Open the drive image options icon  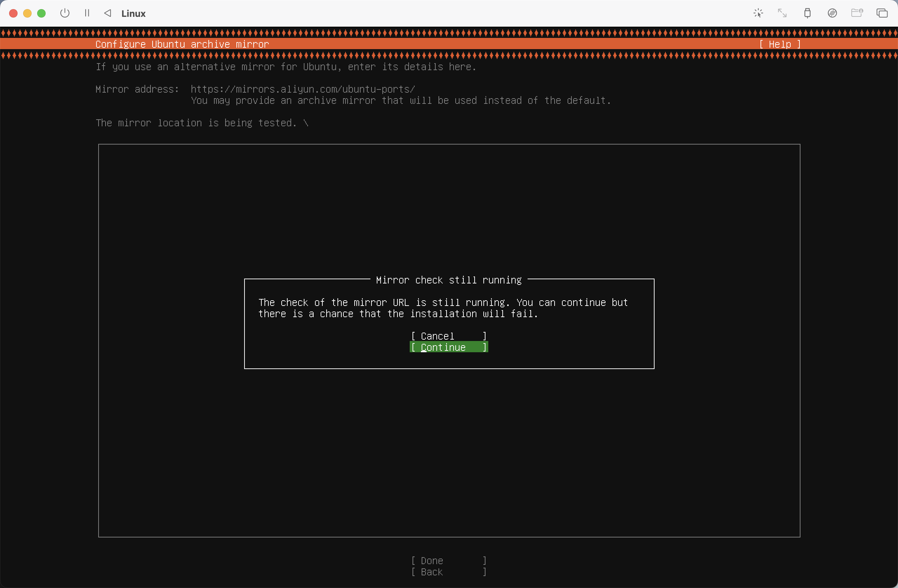832,13
